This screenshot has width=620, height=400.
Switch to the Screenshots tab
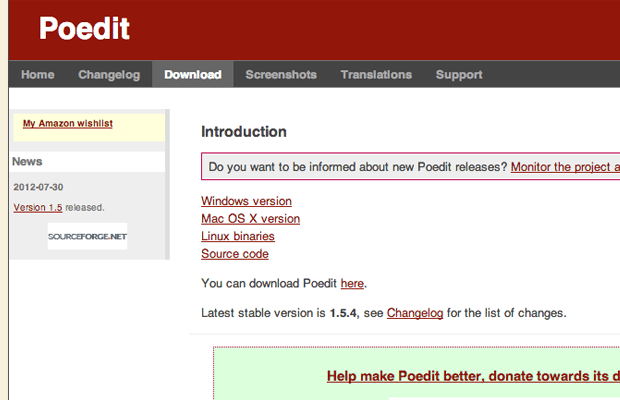280,74
